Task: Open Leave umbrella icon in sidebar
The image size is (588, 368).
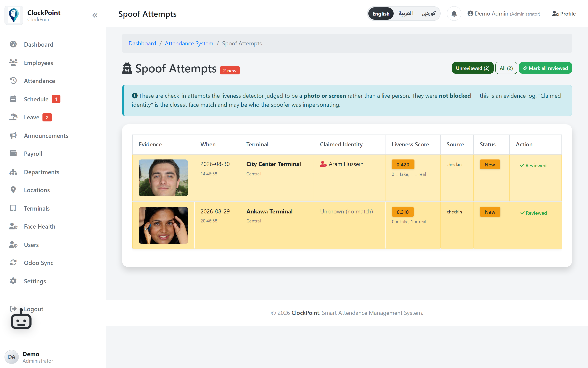Action: [x=13, y=117]
